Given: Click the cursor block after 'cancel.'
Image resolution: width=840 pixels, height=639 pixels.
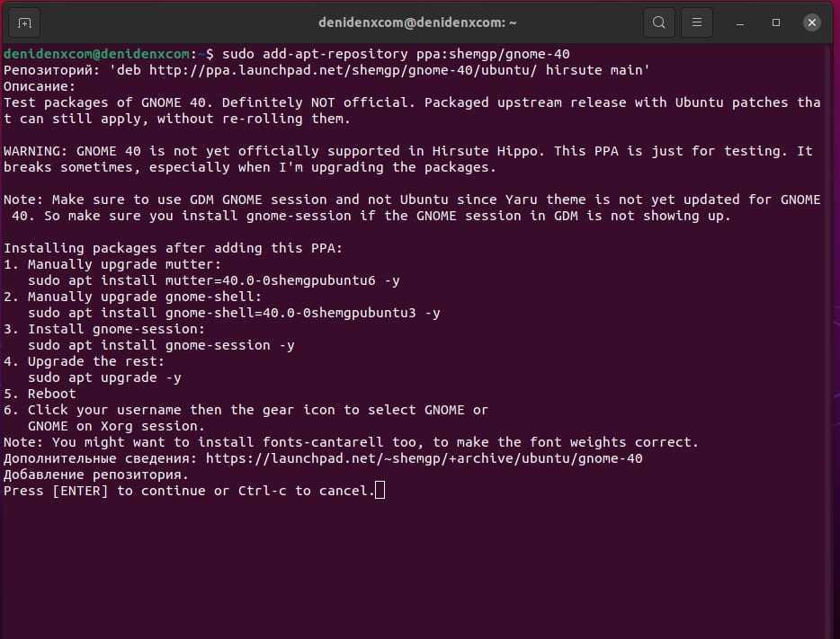Looking at the screenshot, I should [380, 491].
